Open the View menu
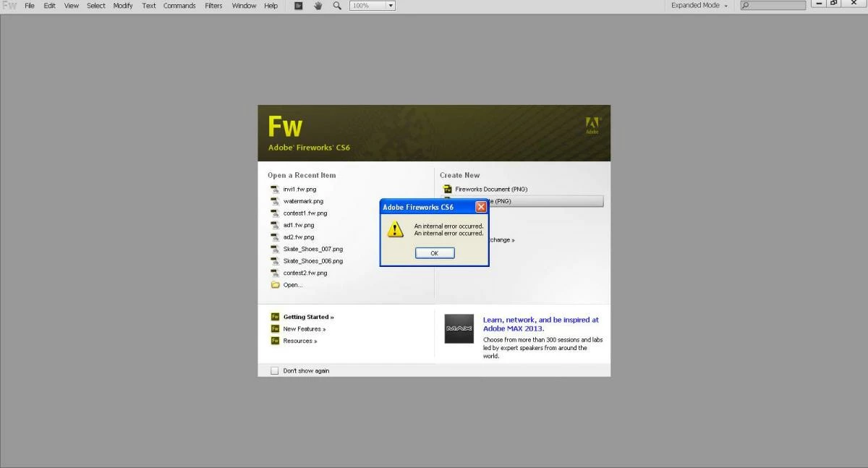The height and width of the screenshot is (468, 868). pyautogui.click(x=72, y=5)
